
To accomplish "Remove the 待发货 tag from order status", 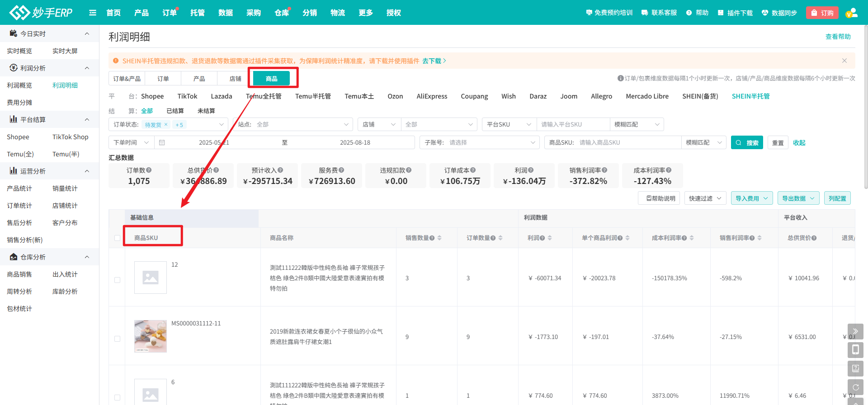I will 166,125.
